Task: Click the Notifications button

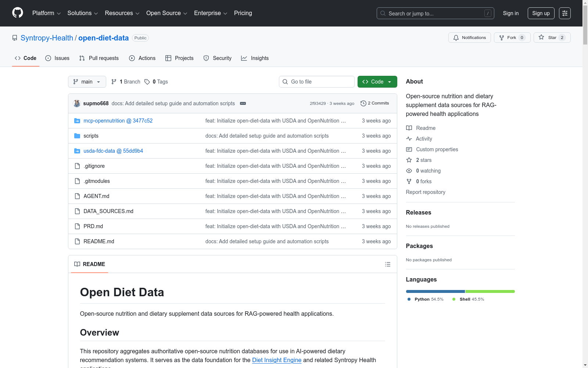Action: (x=470, y=38)
